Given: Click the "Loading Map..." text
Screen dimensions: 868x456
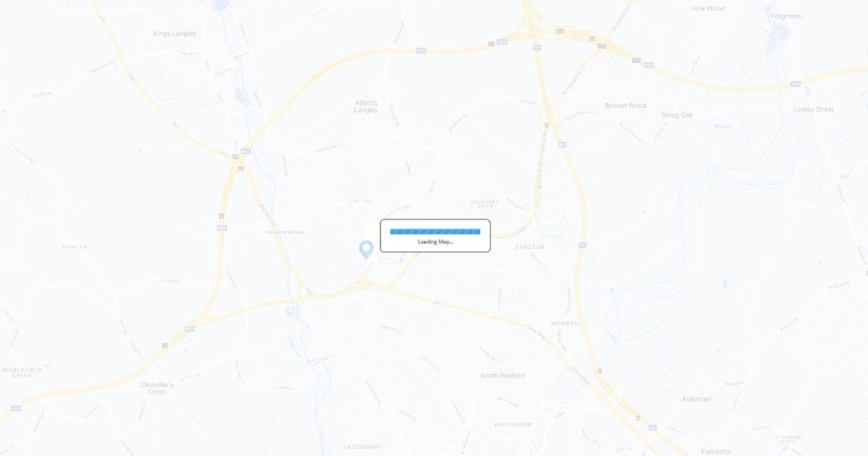Looking at the screenshot, I should click(435, 242).
